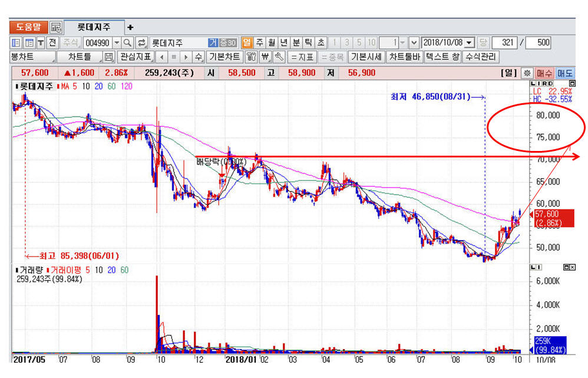Toggle the 일 daily period button
The width and height of the screenshot is (588, 378).
tap(246, 43)
